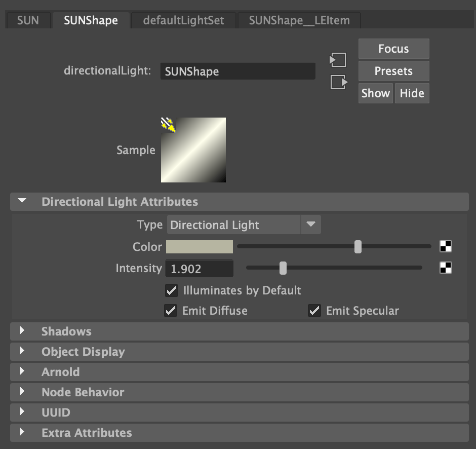476x449 pixels.
Task: Disable the Emit Diffuse checkbox
Action: [171, 311]
